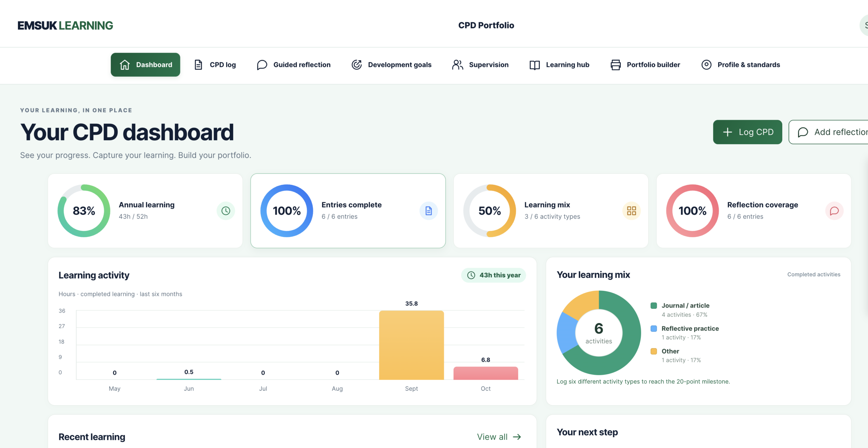Click the chat bubble icon beside Guided reflection
The image size is (868, 448).
(262, 64)
